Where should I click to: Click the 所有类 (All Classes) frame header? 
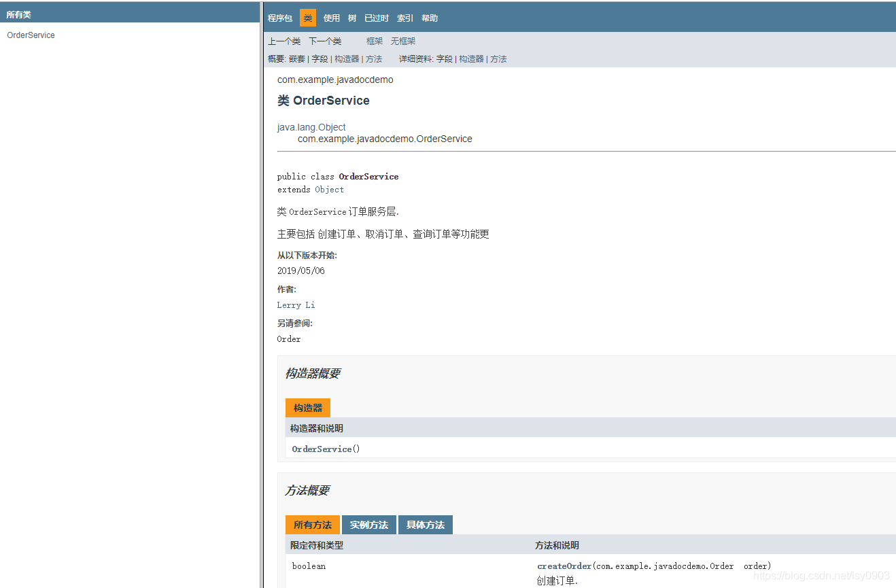(19, 14)
